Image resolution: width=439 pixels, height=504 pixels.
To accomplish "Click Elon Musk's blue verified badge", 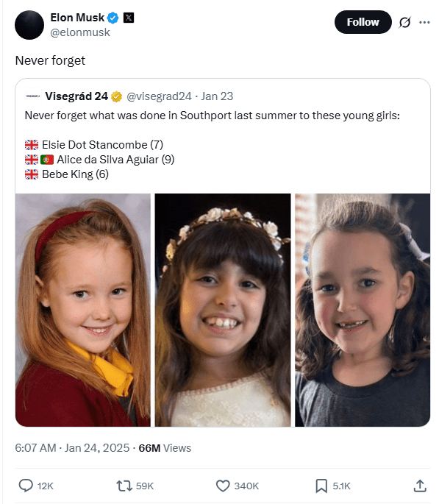I will tap(113, 18).
